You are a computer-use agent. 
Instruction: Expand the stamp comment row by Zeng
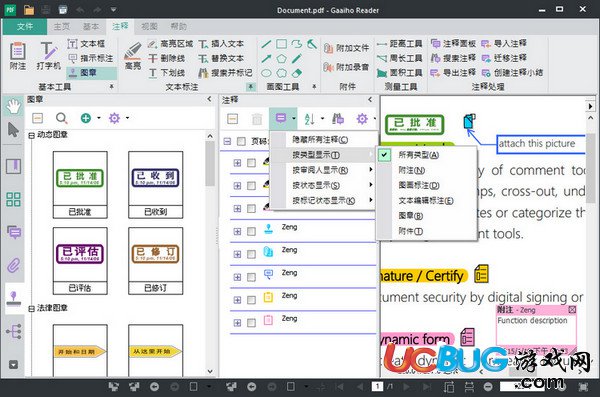click(237, 231)
